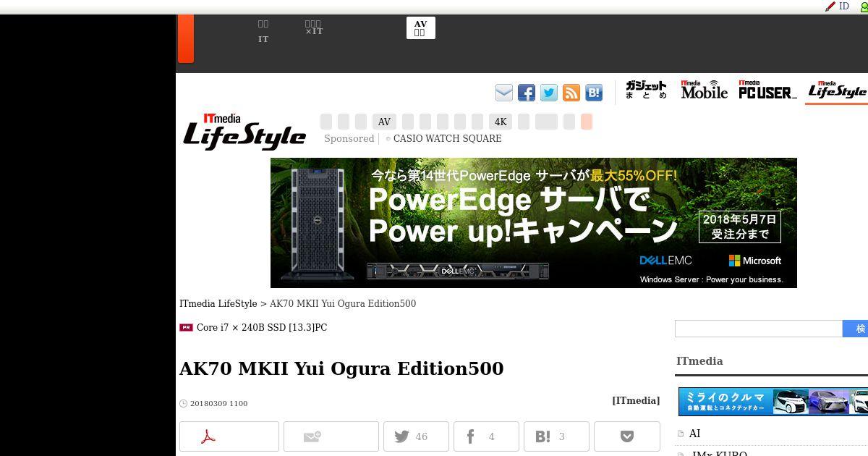The height and width of the screenshot is (456, 868).
Task: Open the AI sidebar link
Action: 694,434
